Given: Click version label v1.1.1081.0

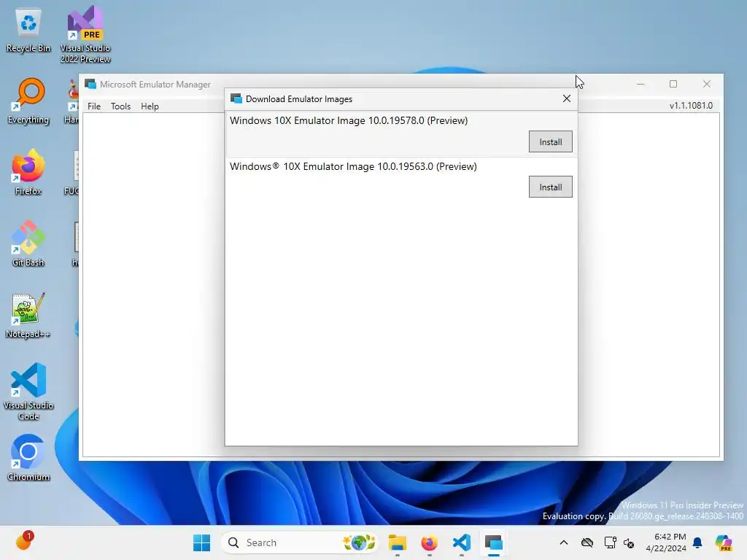Looking at the screenshot, I should point(691,106).
